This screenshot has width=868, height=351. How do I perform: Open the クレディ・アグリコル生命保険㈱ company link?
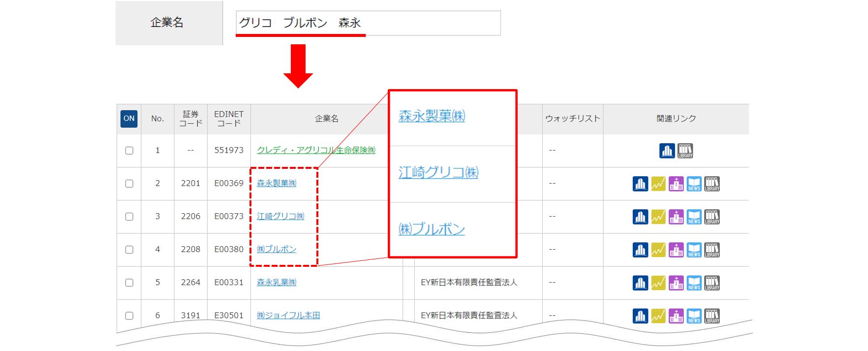(315, 150)
